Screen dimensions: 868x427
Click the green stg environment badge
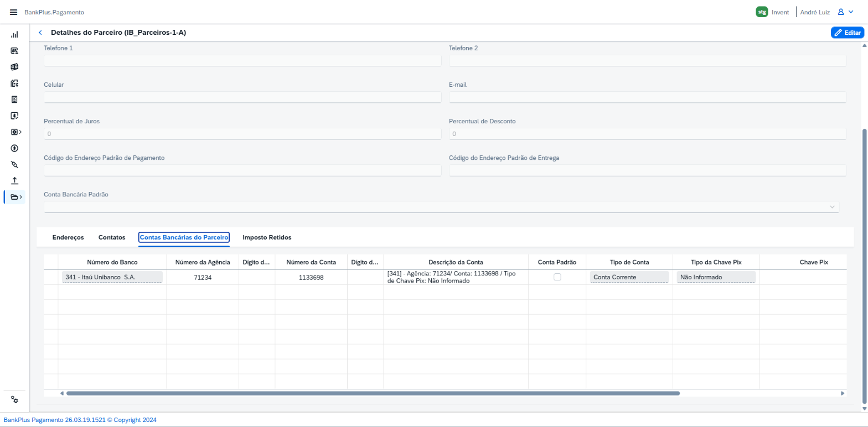(x=762, y=12)
